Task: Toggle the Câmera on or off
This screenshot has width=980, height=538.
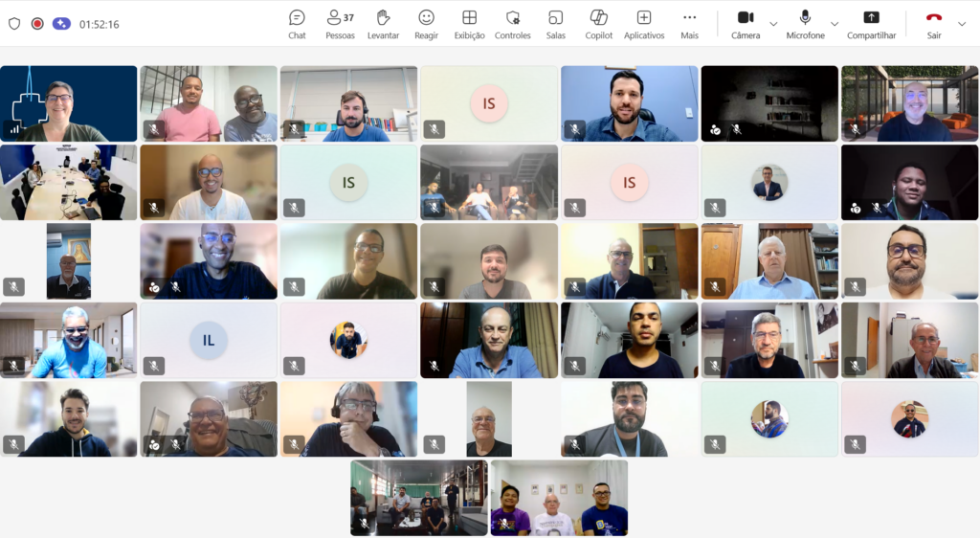Action: point(746,25)
